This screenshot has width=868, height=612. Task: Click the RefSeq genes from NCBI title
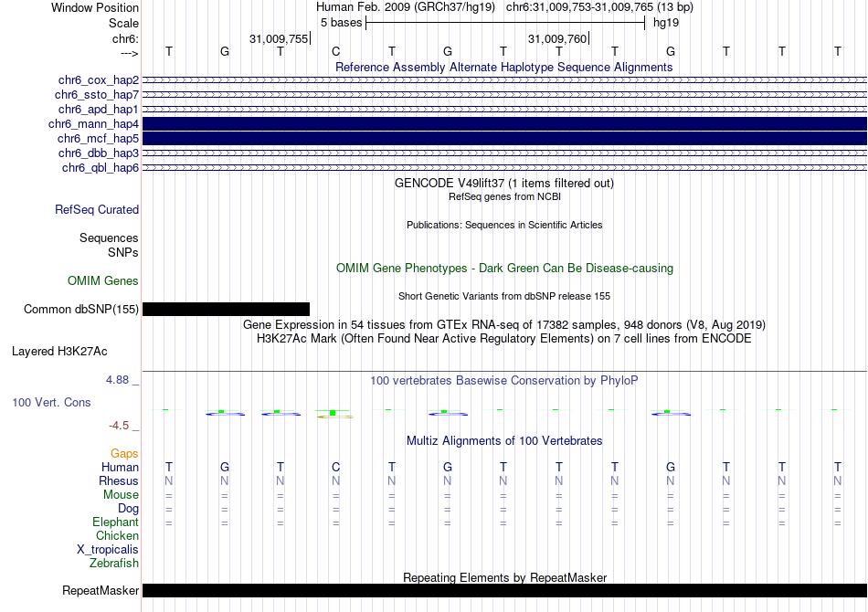coord(504,196)
